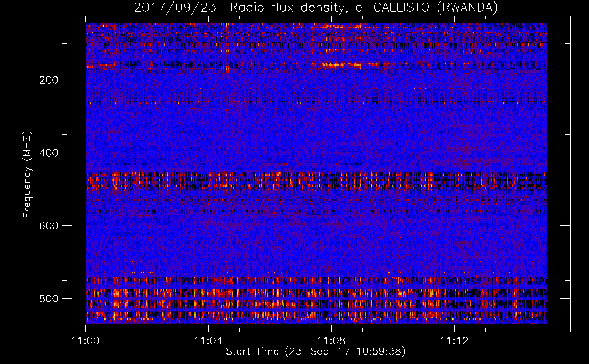Click the 11:08 time tick label

point(331,341)
